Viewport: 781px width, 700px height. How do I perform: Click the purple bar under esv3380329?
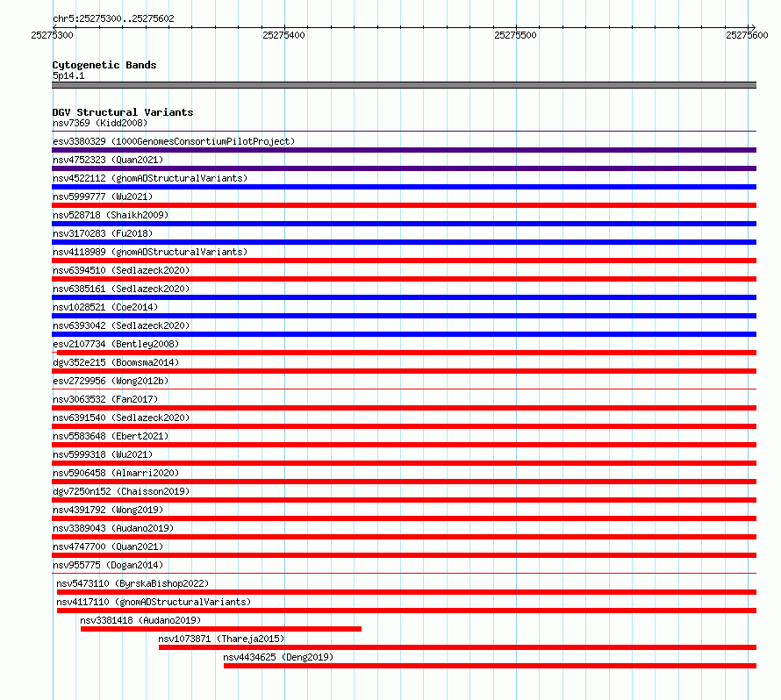click(x=404, y=150)
